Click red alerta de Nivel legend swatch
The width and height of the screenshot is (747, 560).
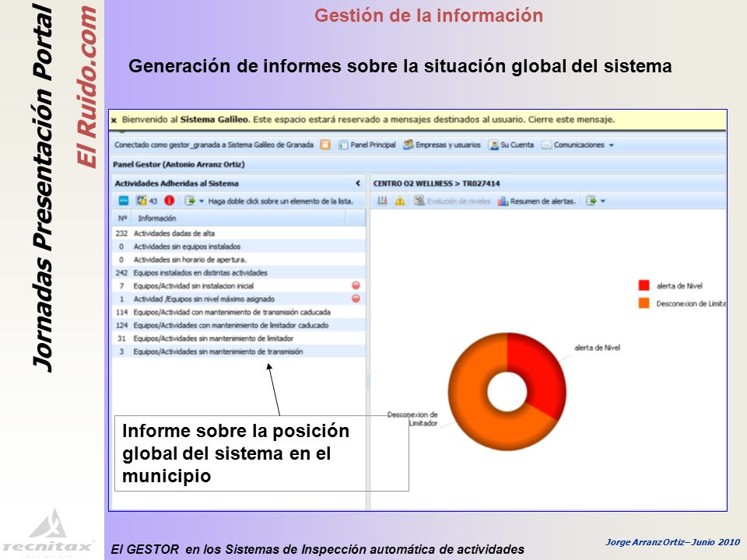pos(644,285)
